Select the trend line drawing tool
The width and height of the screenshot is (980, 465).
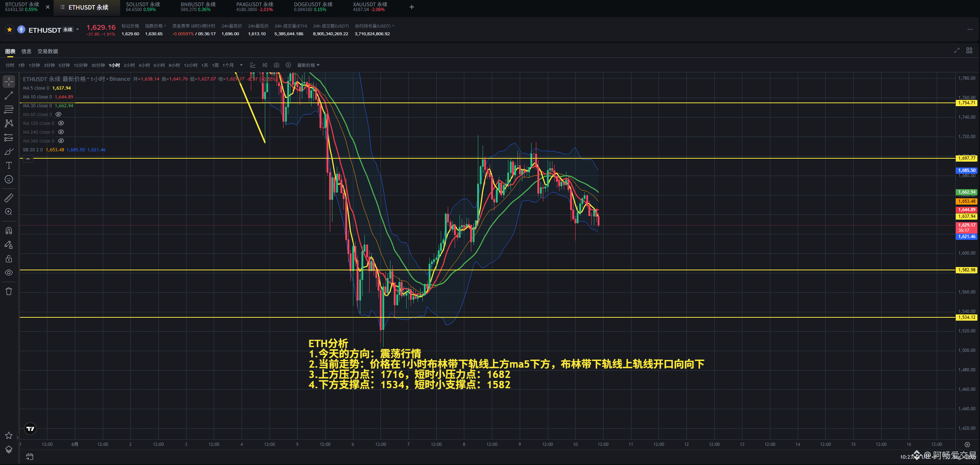[x=9, y=95]
